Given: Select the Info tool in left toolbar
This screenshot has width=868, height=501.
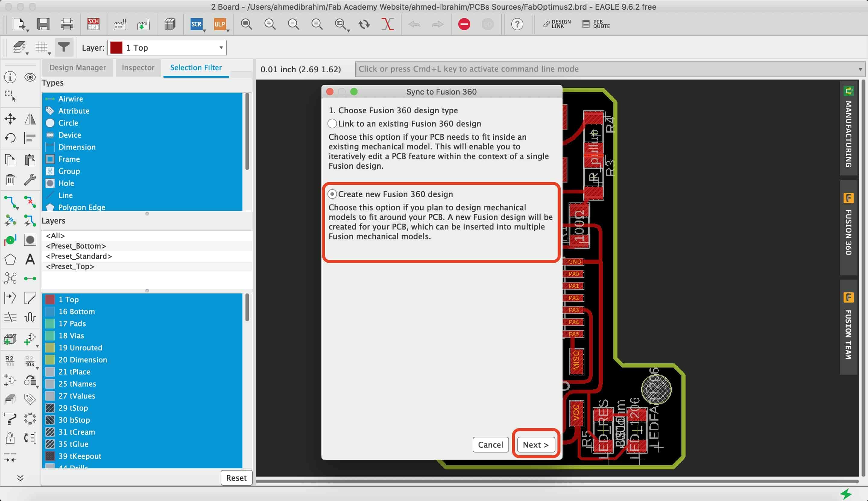Looking at the screenshot, I should pos(10,77).
